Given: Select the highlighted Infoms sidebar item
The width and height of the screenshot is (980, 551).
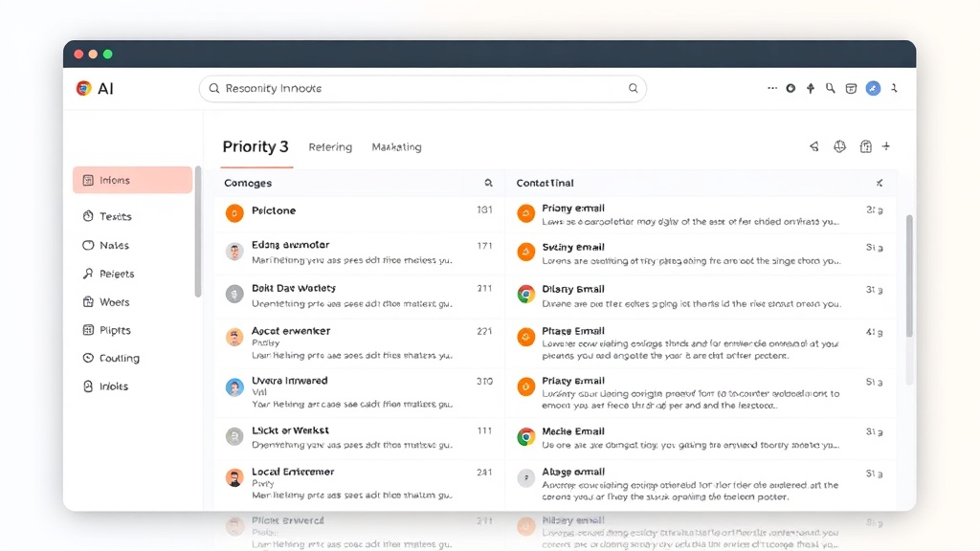Looking at the screenshot, I should click(132, 180).
